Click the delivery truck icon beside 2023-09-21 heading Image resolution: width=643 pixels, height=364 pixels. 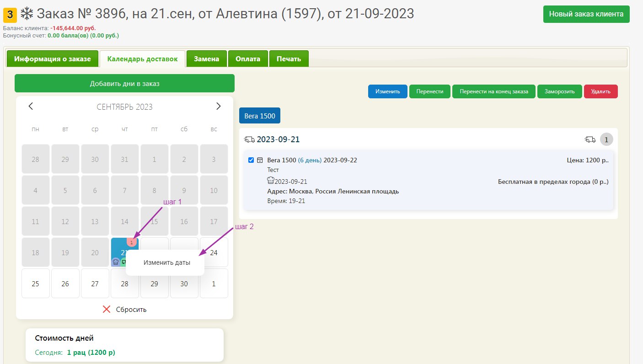point(249,139)
